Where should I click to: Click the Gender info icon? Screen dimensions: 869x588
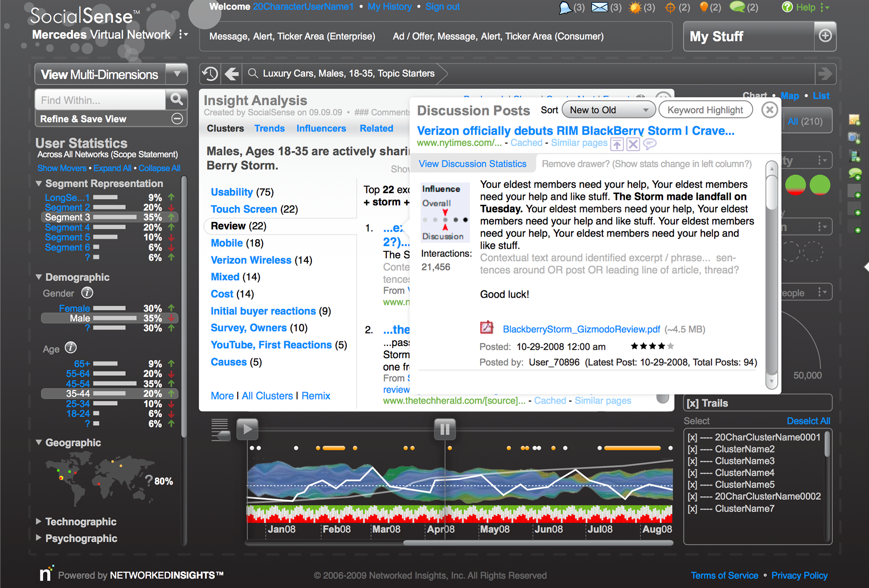pos(87,293)
